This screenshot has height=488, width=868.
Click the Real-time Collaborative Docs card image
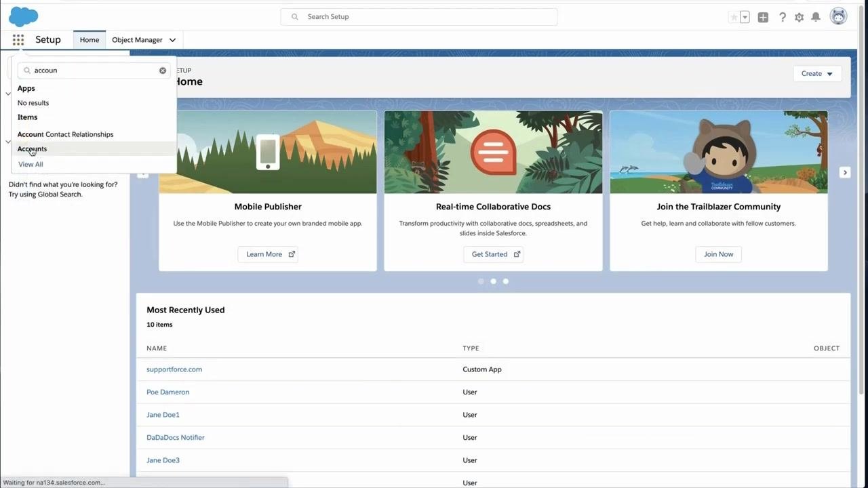[493, 152]
